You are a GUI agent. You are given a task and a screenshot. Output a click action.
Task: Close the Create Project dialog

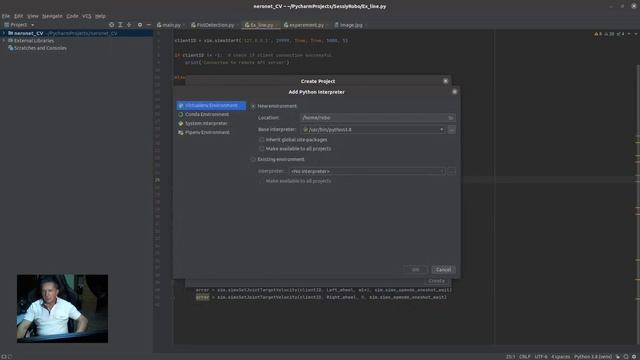[445, 81]
